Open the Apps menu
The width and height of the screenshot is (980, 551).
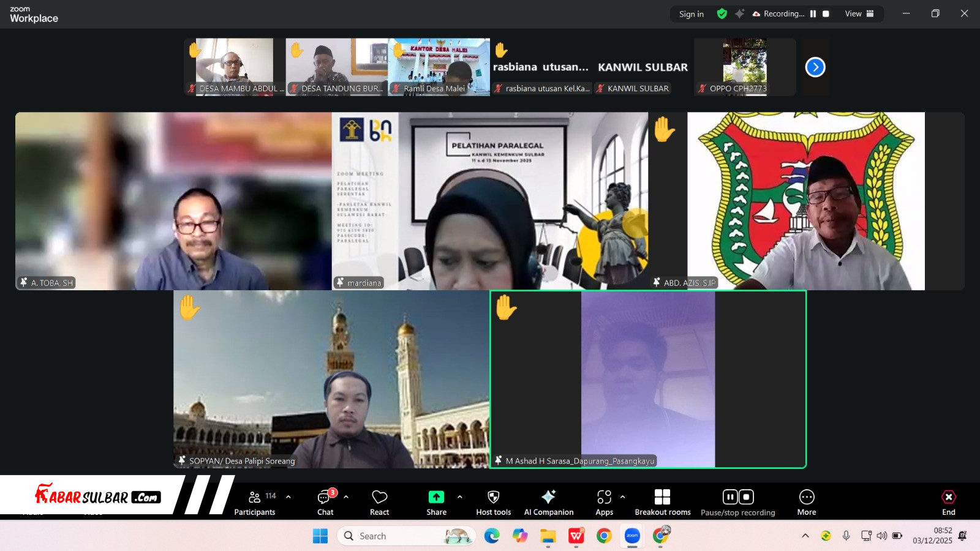point(604,503)
